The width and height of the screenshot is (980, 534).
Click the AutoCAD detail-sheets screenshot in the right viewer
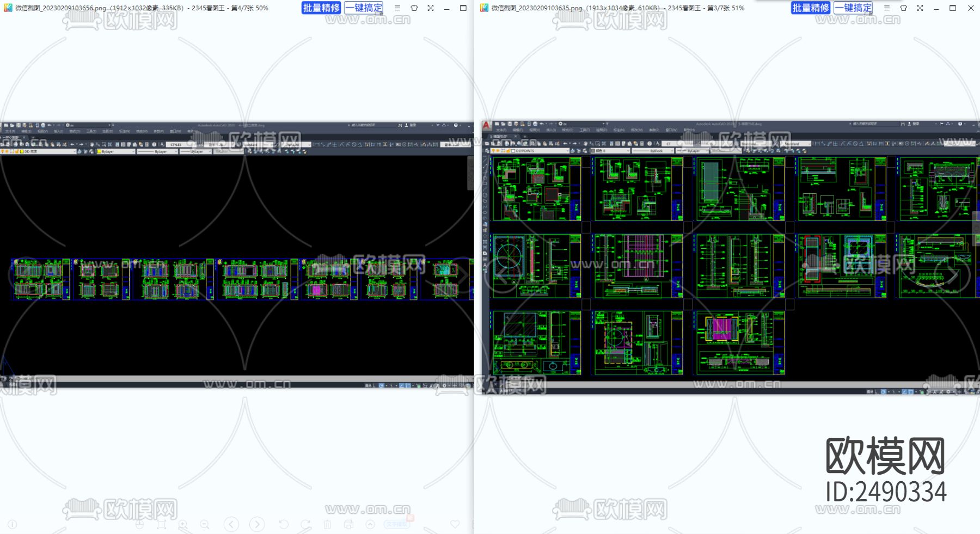(x=731, y=257)
